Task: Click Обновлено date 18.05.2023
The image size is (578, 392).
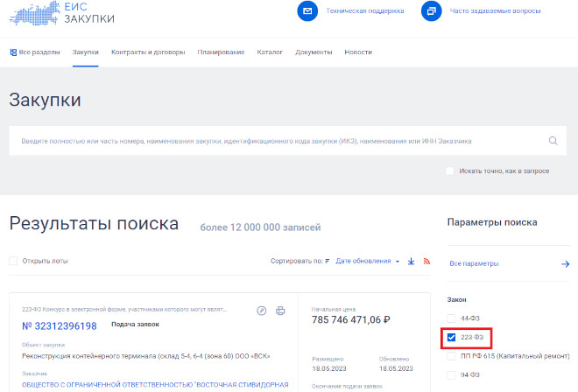Action: (396, 368)
